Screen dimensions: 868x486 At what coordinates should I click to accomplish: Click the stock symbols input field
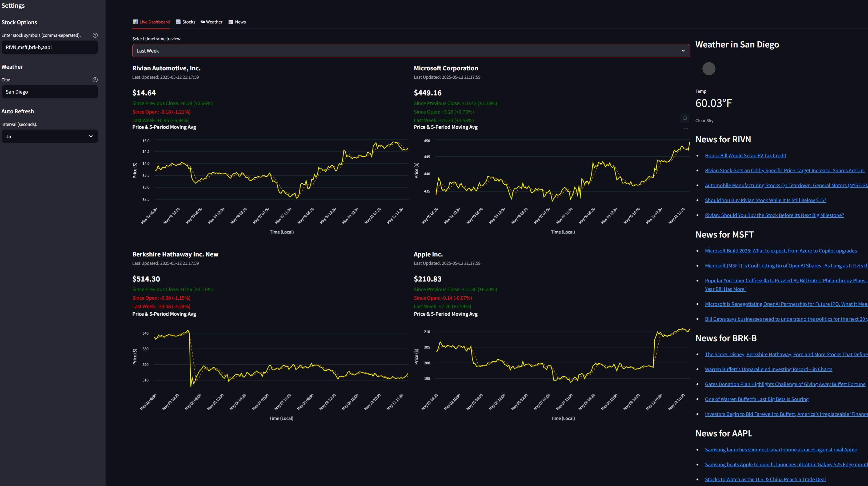click(50, 47)
